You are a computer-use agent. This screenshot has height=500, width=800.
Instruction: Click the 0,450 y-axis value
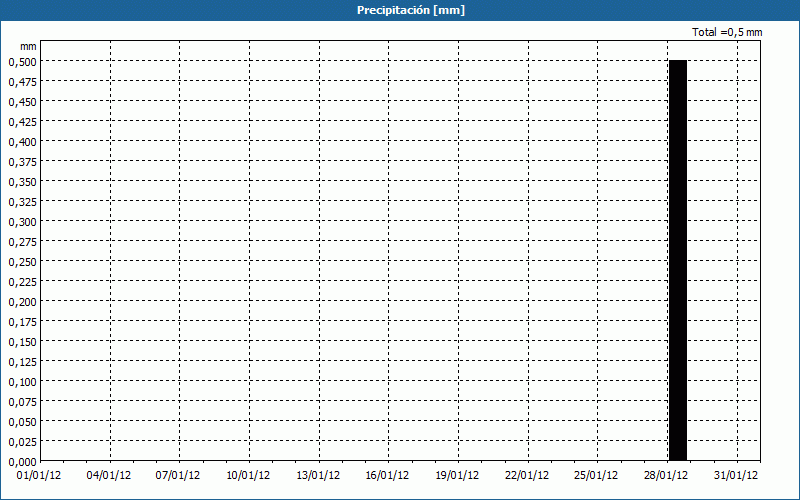[x=23, y=102]
